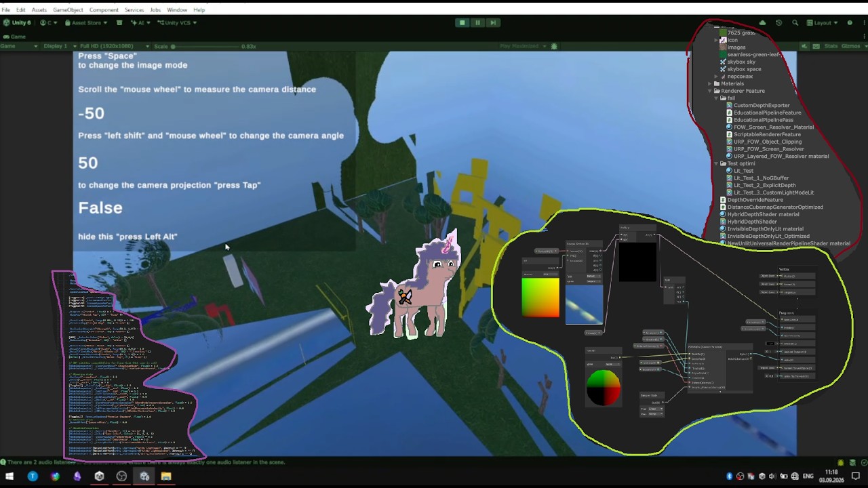This screenshot has height=488, width=868.
Task: Click the green-yellow gradient node preview
Action: point(540,297)
